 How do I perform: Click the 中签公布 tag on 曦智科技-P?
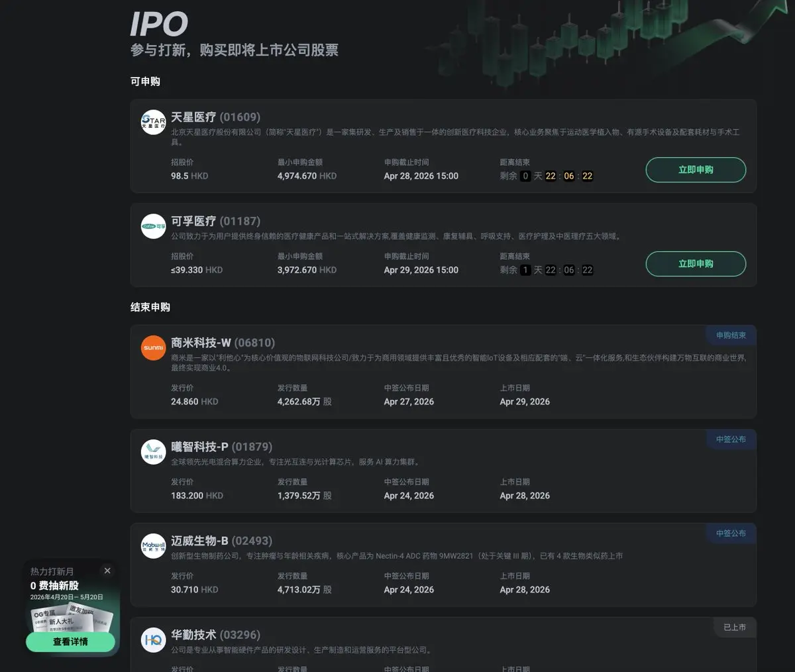point(731,439)
